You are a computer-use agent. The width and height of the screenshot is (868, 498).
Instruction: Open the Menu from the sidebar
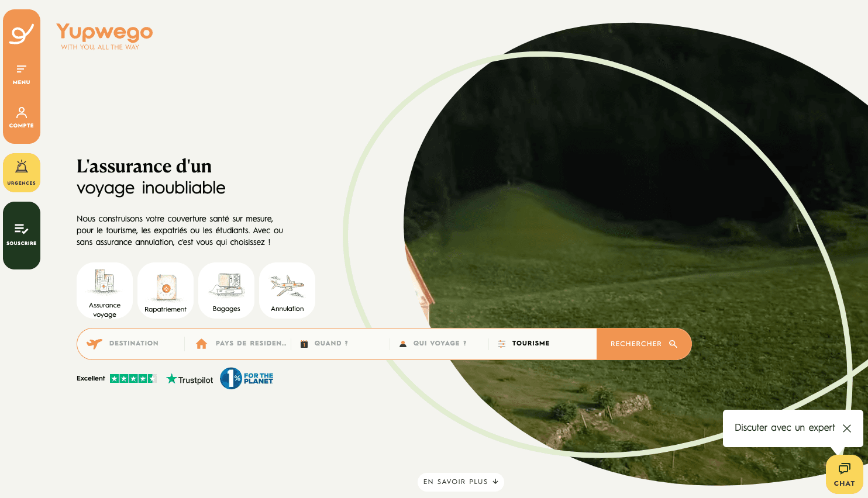[x=22, y=74]
